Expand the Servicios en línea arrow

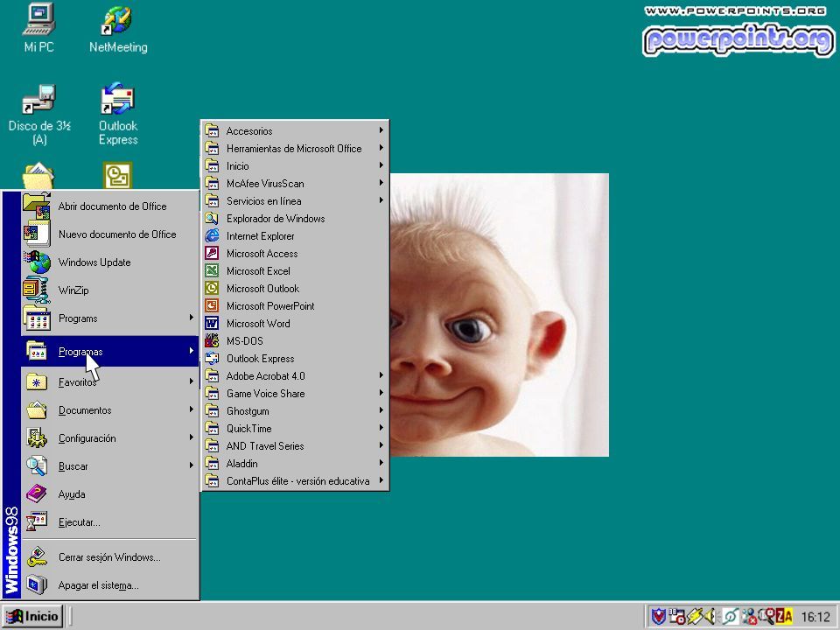pos(381,200)
